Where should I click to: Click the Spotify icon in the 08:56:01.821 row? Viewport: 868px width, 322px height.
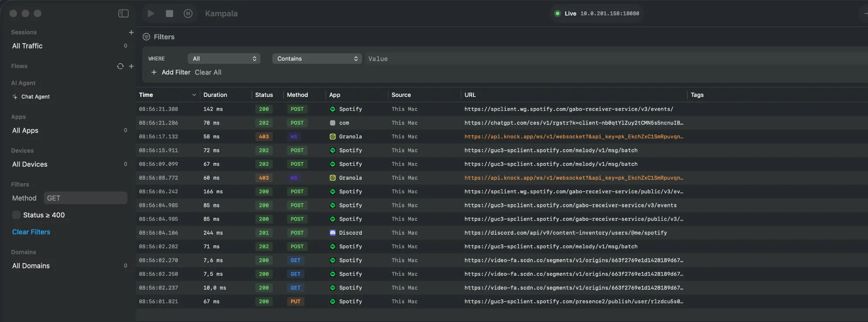(333, 301)
